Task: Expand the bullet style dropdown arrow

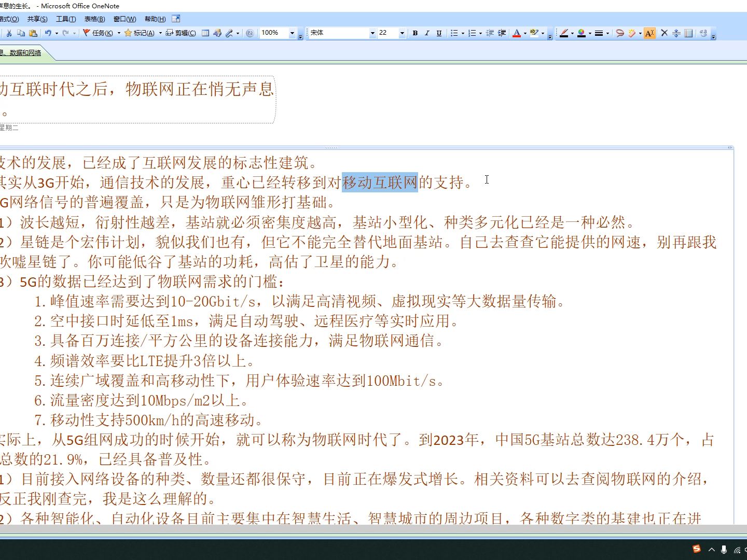Action: (463, 33)
